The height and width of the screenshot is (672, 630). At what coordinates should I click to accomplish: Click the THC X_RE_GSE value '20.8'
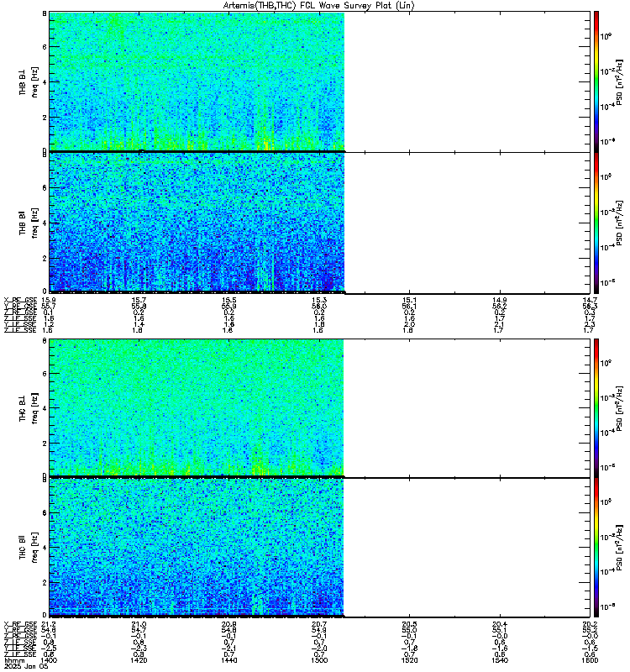pos(228,624)
